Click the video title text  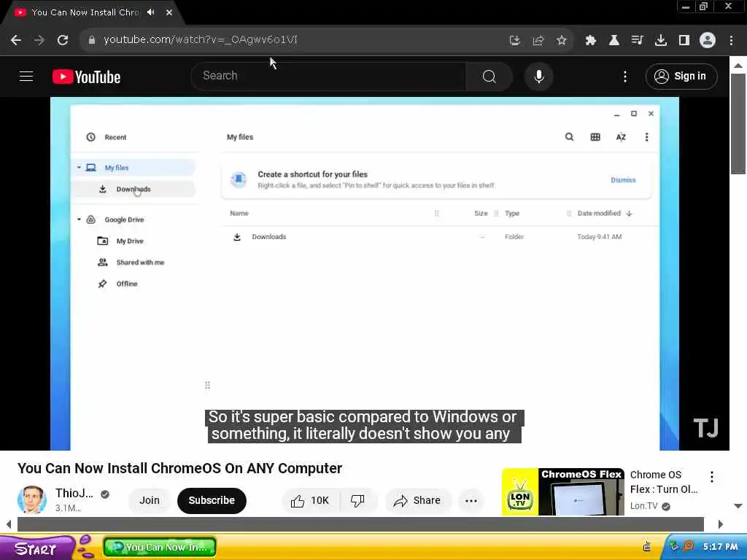pyautogui.click(x=179, y=469)
